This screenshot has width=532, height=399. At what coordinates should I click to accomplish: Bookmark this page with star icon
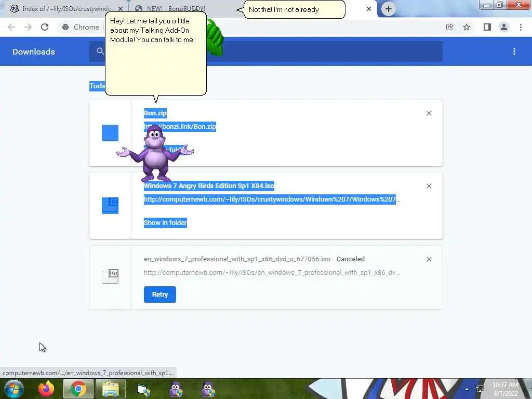pyautogui.click(x=467, y=27)
